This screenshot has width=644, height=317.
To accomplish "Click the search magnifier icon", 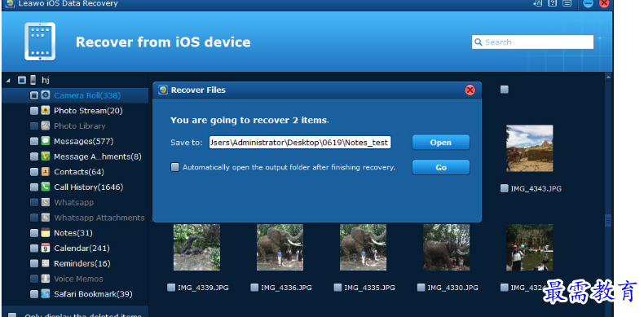I will (478, 42).
